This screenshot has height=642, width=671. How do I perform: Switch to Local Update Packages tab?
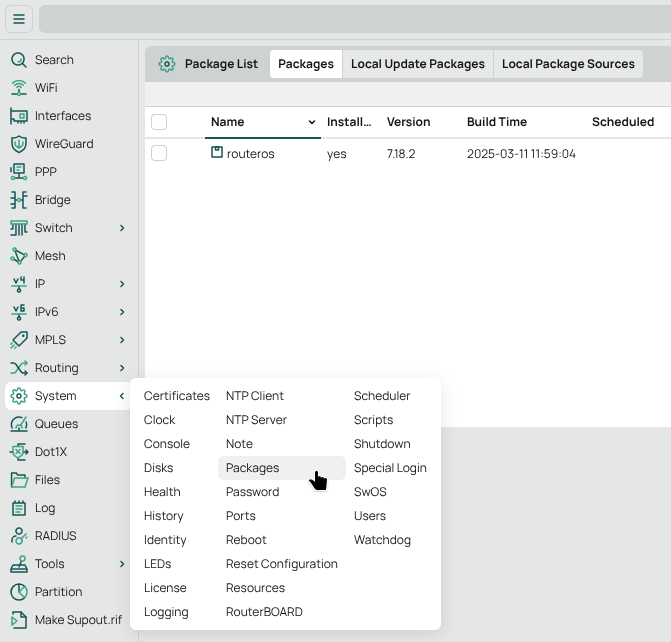pyautogui.click(x=418, y=64)
